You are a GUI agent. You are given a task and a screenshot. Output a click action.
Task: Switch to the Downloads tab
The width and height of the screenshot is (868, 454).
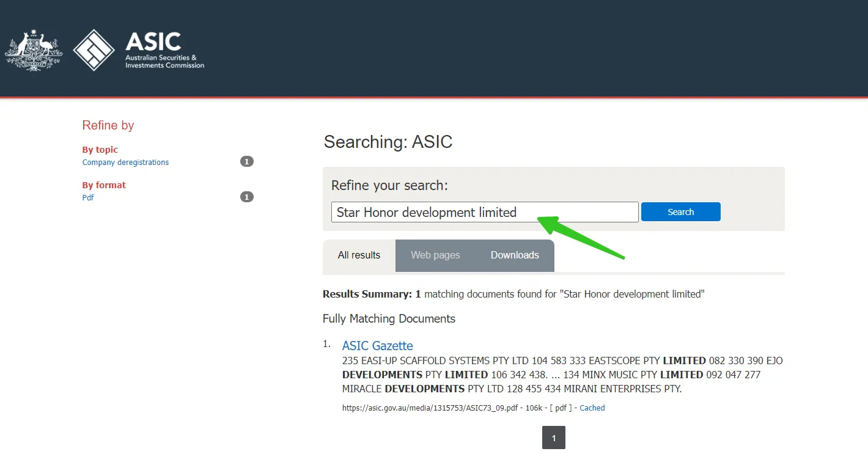[515, 255]
